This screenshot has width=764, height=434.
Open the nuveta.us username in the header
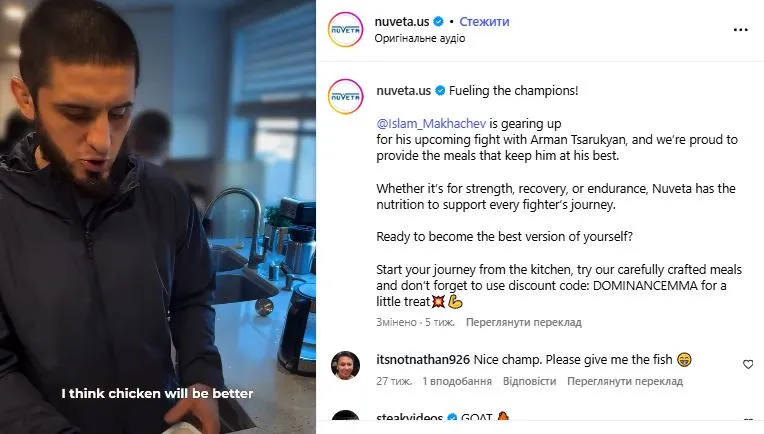(x=402, y=21)
